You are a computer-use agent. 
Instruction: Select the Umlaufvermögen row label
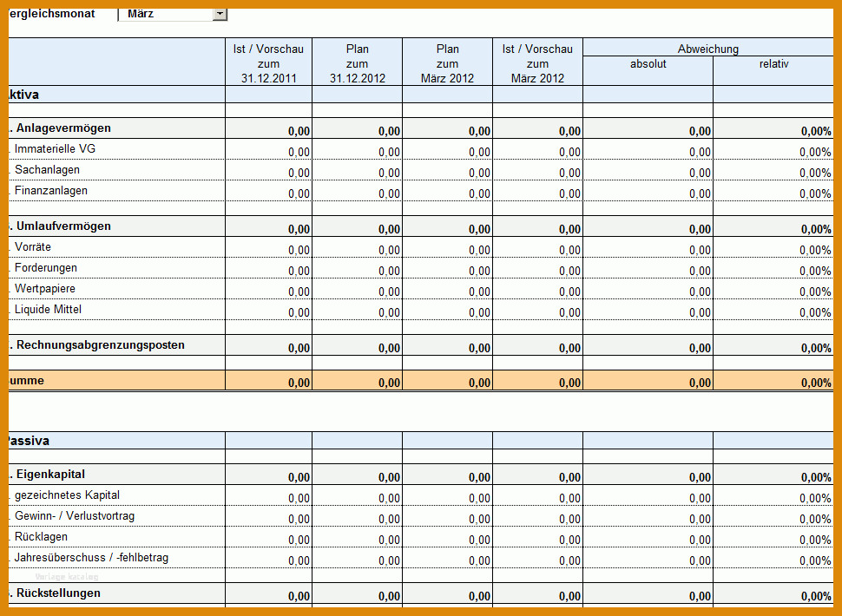click(x=63, y=226)
